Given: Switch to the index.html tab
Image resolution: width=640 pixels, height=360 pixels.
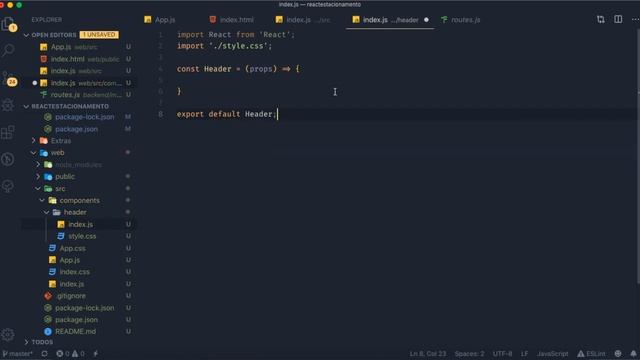Looking at the screenshot, I should (x=232, y=20).
